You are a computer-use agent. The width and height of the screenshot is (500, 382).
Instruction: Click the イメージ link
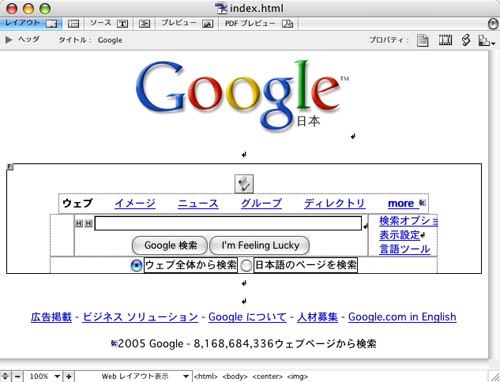pyautogui.click(x=135, y=203)
